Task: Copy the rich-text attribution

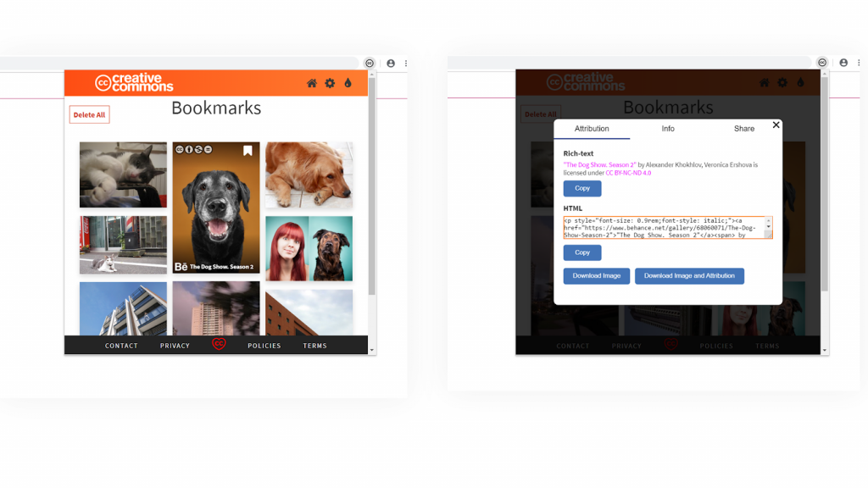Action: 582,188
